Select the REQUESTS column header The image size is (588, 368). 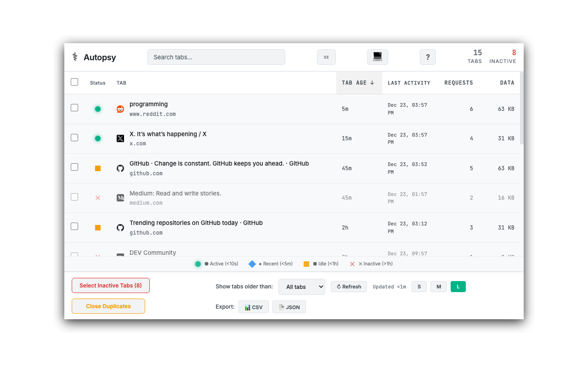coord(458,83)
